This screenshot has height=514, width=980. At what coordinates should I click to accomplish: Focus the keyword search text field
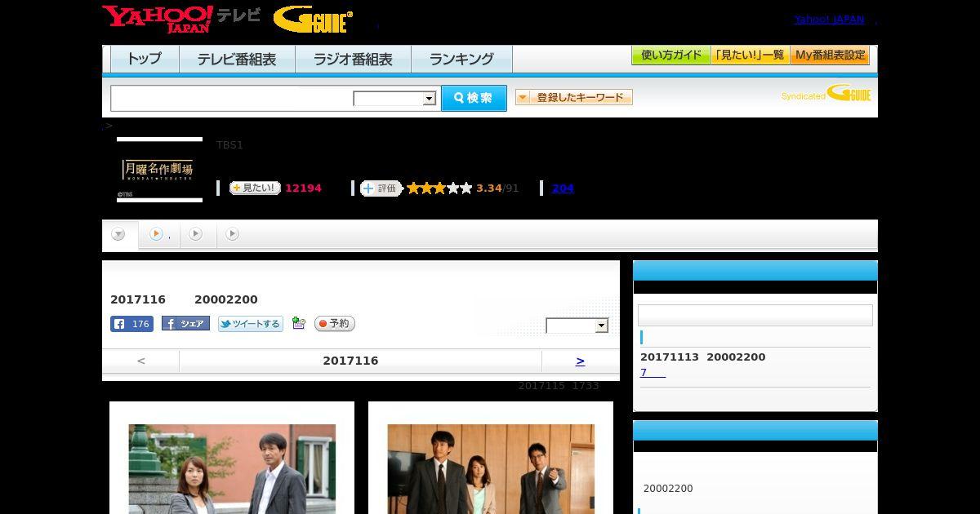coord(232,98)
